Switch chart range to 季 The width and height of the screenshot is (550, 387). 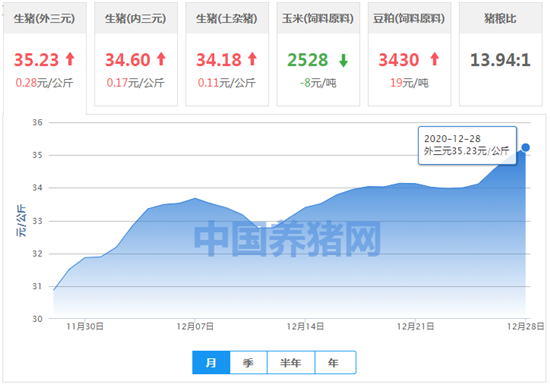(248, 362)
